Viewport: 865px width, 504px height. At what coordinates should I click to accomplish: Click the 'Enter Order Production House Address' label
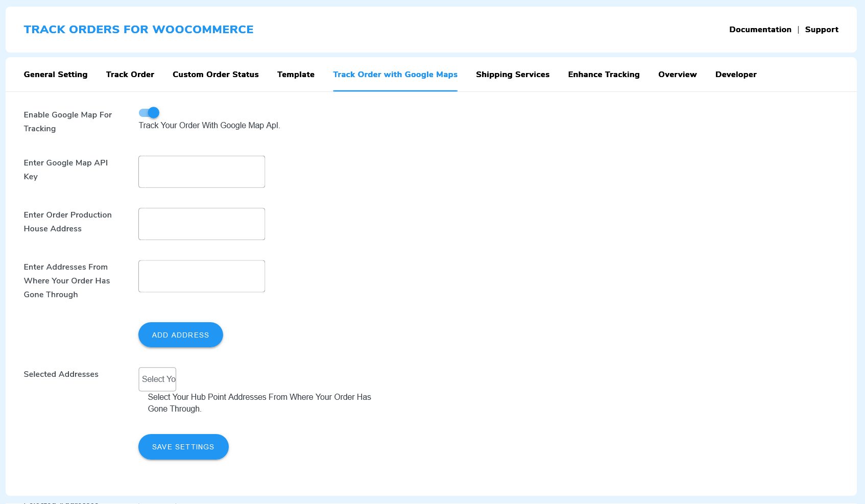67,222
